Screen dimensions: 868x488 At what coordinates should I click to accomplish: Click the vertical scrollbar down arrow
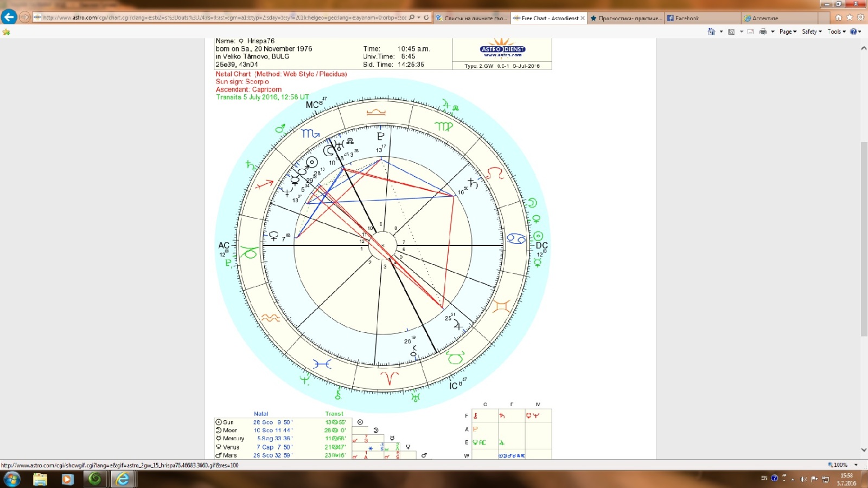pyautogui.click(x=864, y=450)
